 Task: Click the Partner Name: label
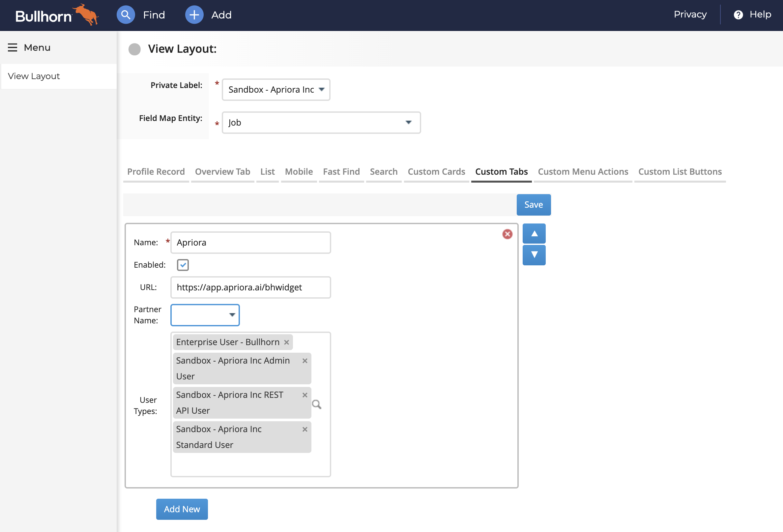click(x=147, y=315)
